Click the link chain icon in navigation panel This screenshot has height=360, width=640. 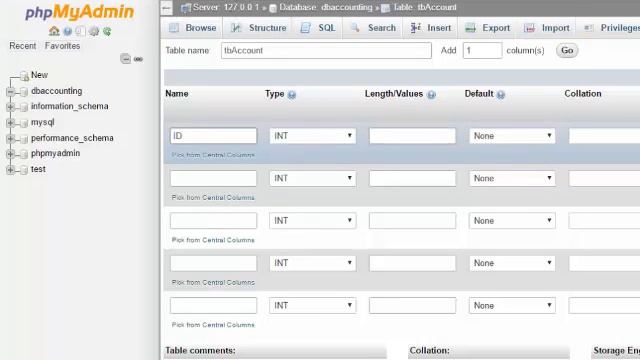coord(138,59)
